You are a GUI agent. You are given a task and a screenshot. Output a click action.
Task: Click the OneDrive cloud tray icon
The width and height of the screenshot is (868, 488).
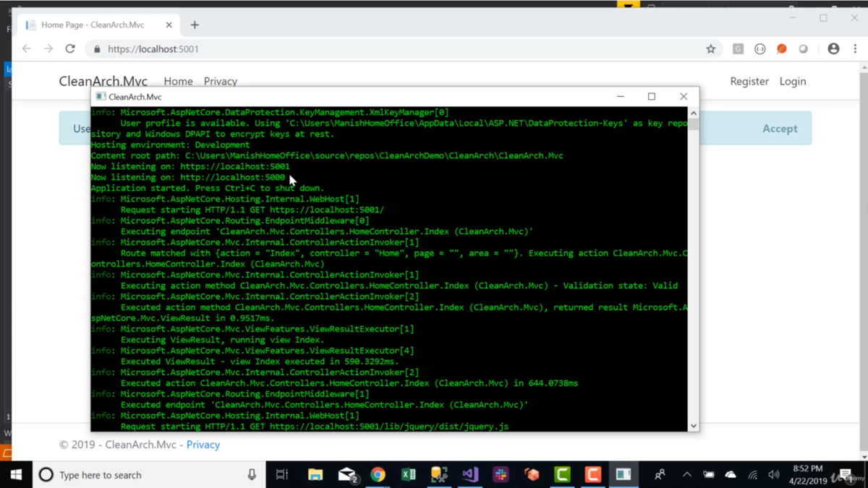[x=731, y=475]
